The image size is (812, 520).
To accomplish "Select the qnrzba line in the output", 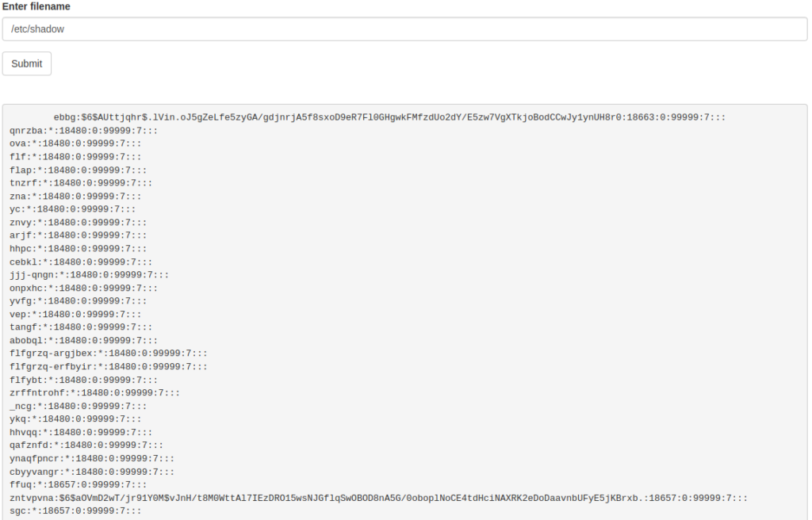I will (83, 131).
